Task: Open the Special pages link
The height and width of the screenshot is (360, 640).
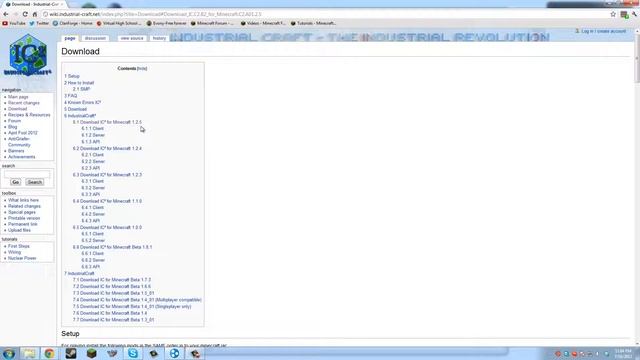Action: click(x=22, y=212)
